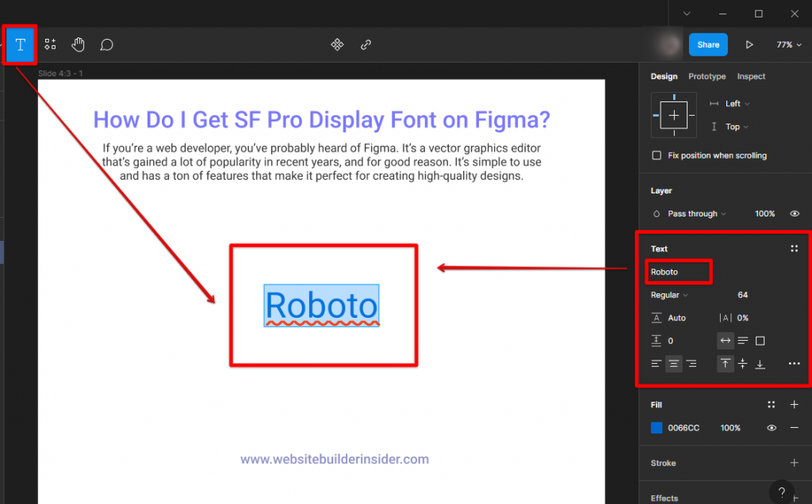
Task: Open text type details with ellipsis icon
Action: coord(794,363)
